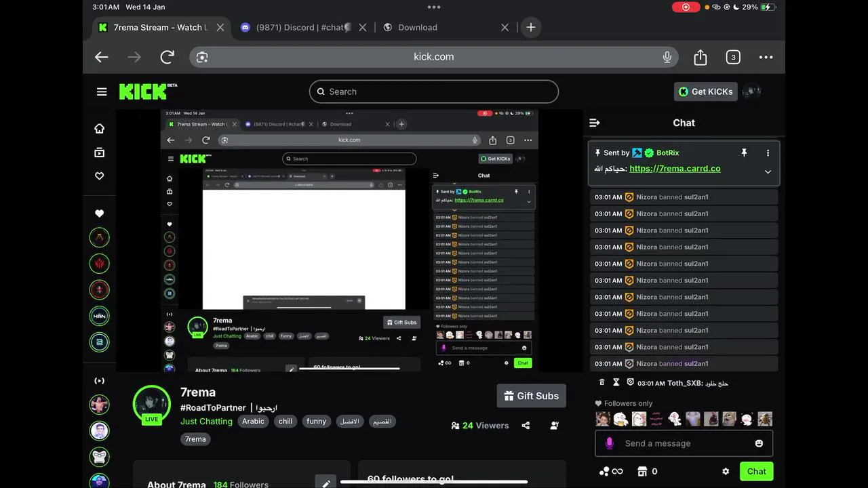Tap the microphone in the address bar
This screenshot has width=868, height=488.
[x=667, y=57]
